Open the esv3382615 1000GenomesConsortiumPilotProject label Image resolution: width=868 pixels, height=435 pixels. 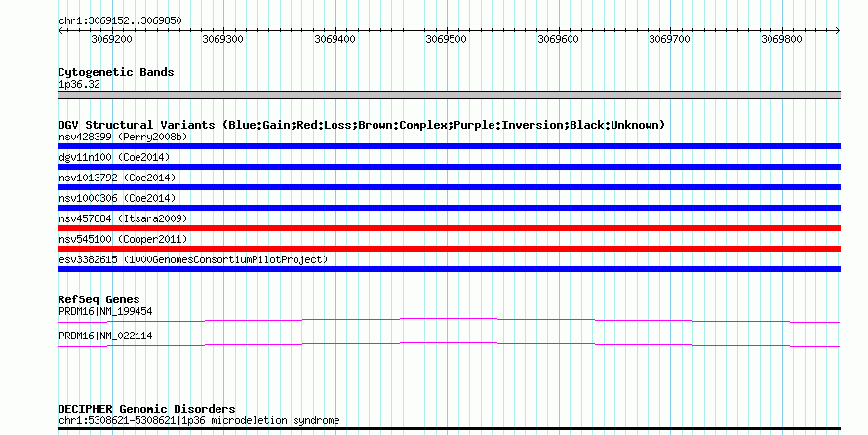193,259
